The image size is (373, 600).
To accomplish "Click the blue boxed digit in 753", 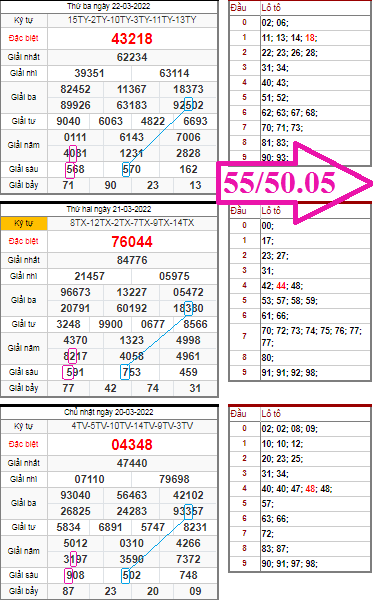I will click(x=125, y=372).
